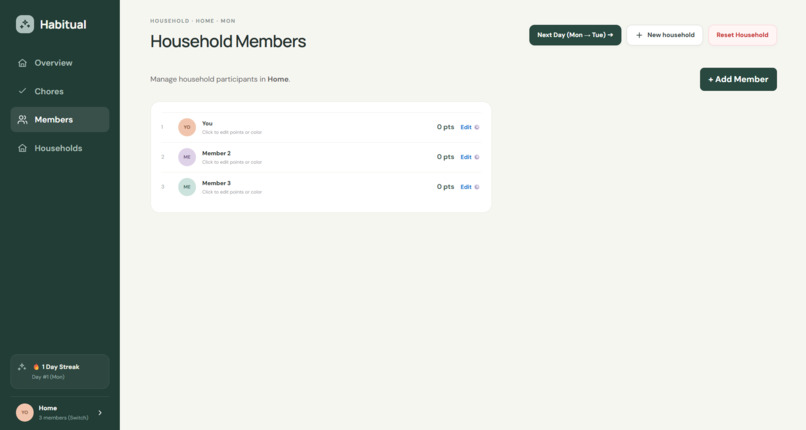This screenshot has height=430, width=806.
Task: Click the purple avatar of Member 2
Action: click(x=187, y=157)
